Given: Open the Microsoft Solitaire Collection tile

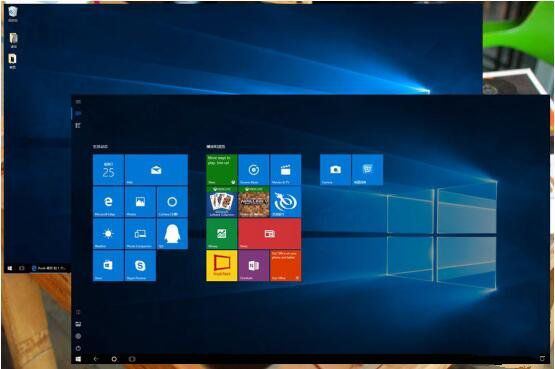Looking at the screenshot, I should [222, 202].
